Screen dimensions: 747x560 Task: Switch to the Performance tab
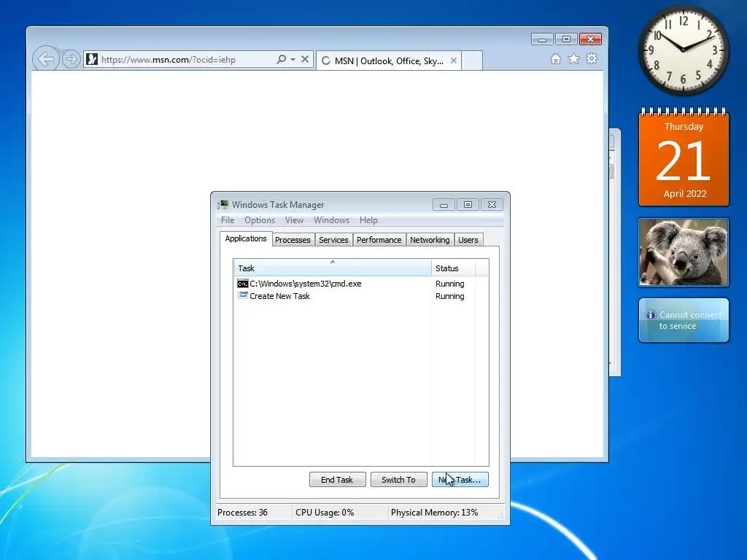[379, 240]
